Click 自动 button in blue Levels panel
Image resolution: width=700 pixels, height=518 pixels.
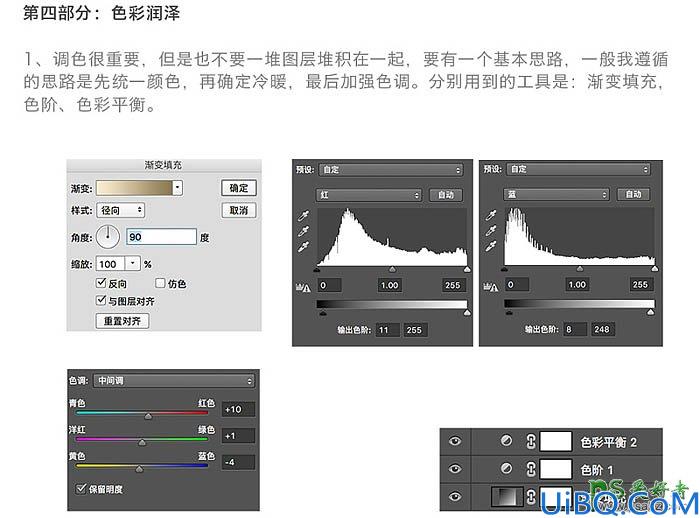pyautogui.click(x=633, y=194)
